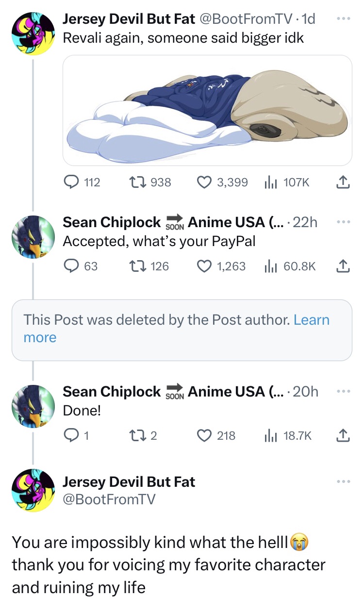Reply to the PayPal question post
The width and height of the screenshot is (364, 613).
point(72,266)
